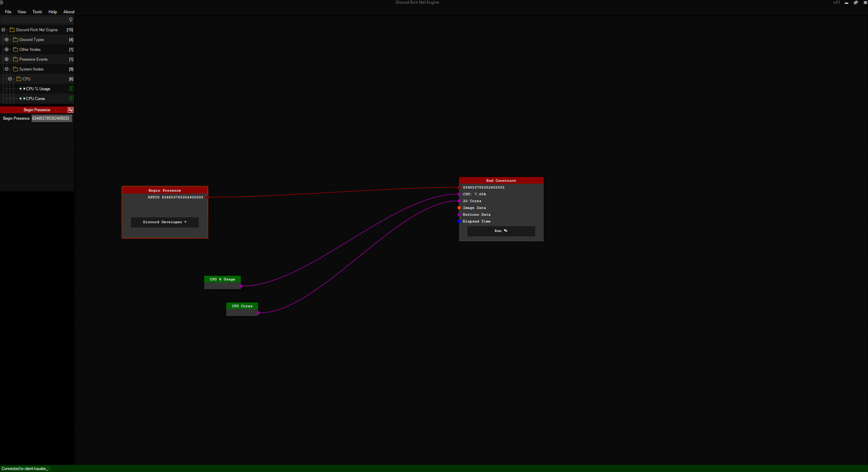Collapse the Discord Rich Me! Engine tree root
868x472 pixels.
coord(3,29)
